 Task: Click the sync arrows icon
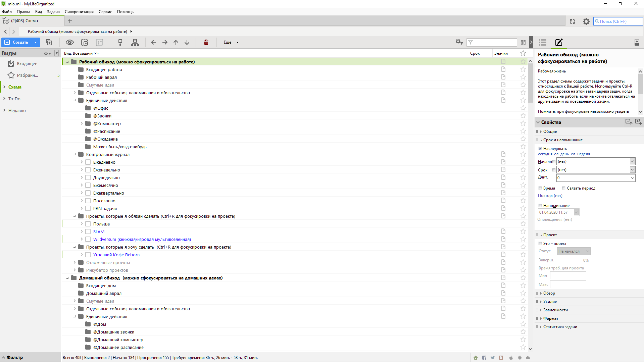(573, 21)
